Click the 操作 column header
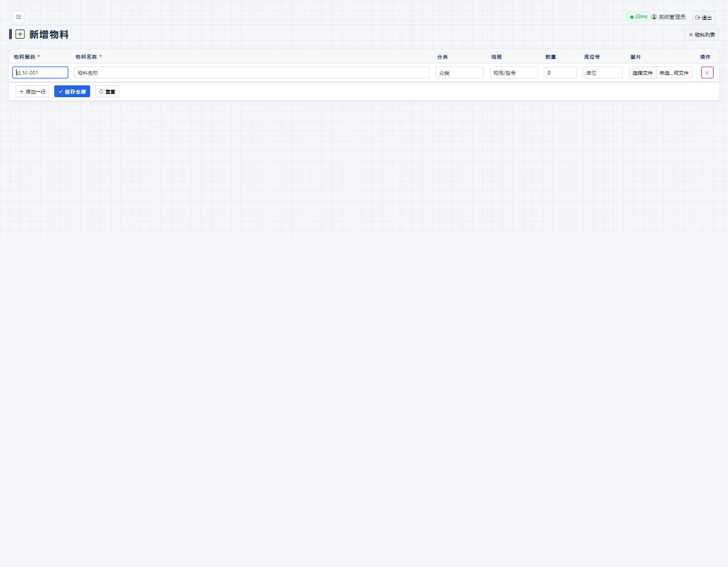The width and height of the screenshot is (728, 567). point(705,57)
